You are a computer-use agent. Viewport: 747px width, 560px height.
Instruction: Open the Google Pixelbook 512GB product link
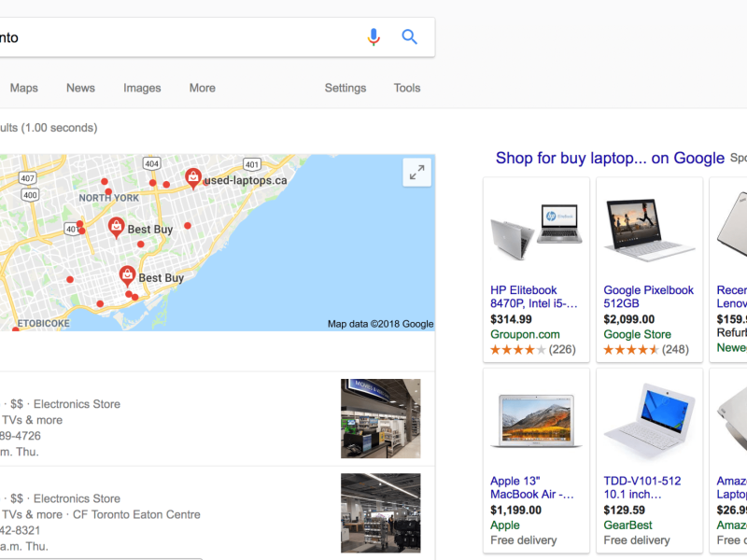pyautogui.click(x=648, y=297)
